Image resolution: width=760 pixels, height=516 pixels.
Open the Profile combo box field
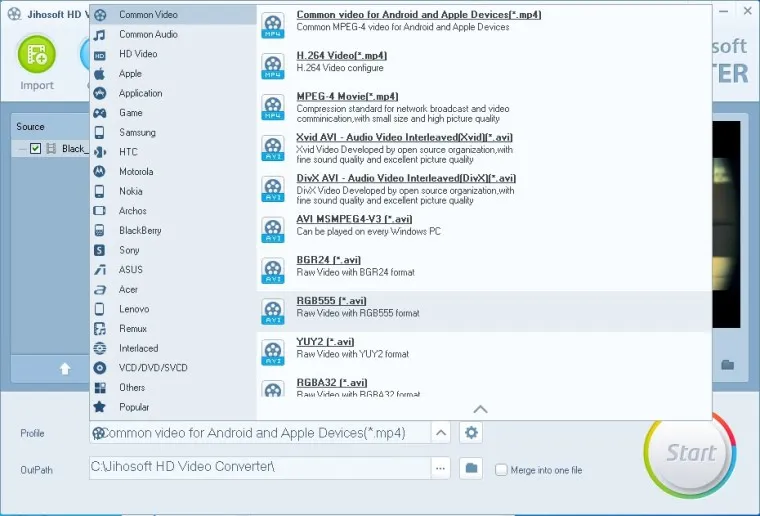[x=260, y=433]
